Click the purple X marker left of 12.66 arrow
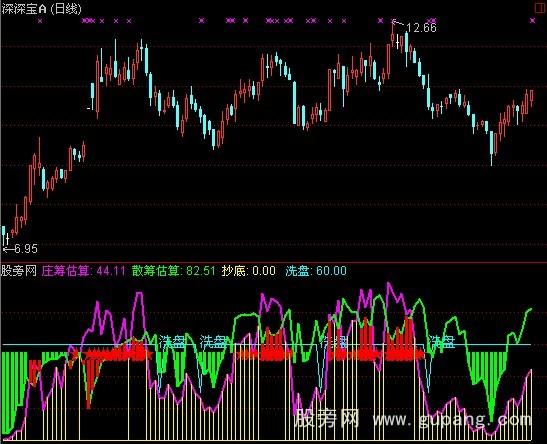Viewport: 547px width, 444px height. tap(381, 21)
